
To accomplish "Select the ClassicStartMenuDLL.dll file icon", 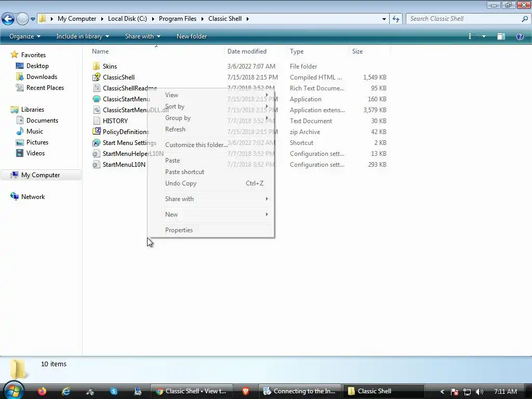I will (96, 110).
